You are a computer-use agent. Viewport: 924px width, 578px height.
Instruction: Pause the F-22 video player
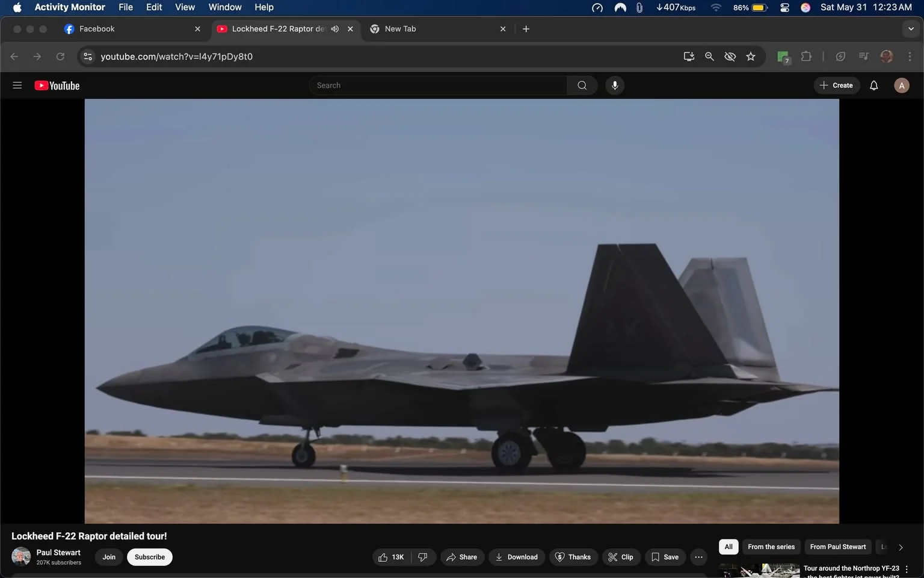461,311
